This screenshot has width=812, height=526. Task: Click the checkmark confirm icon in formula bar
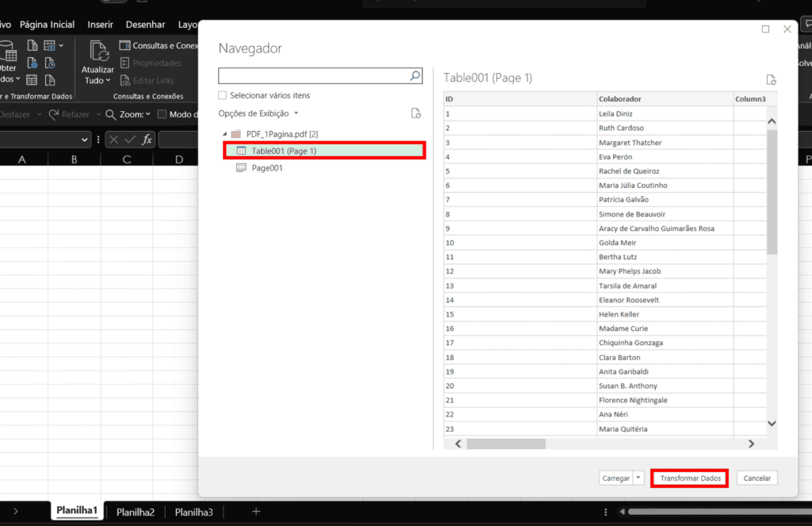pos(130,140)
